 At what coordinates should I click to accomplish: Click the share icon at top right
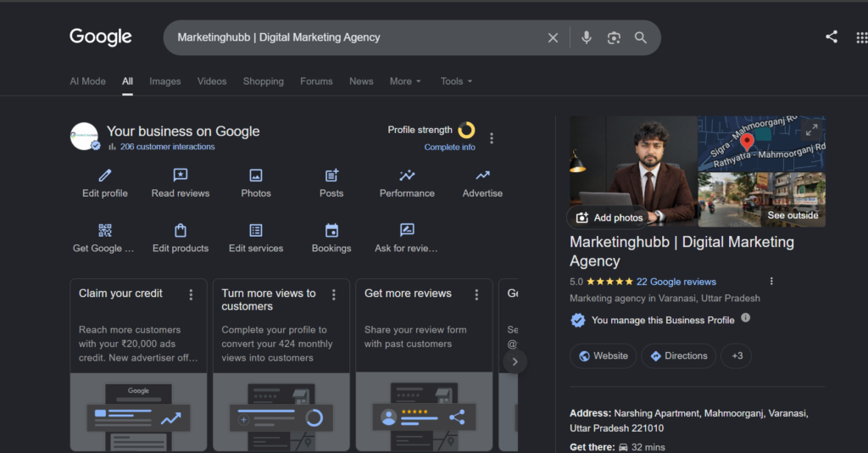(832, 37)
